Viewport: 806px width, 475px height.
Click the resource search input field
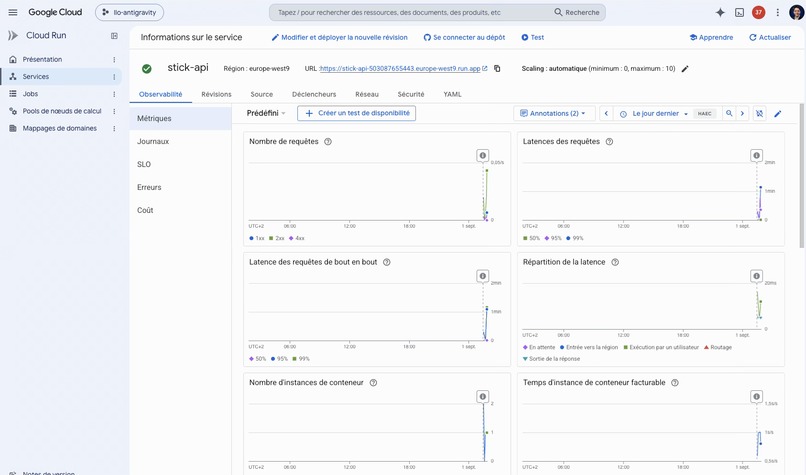tap(411, 12)
